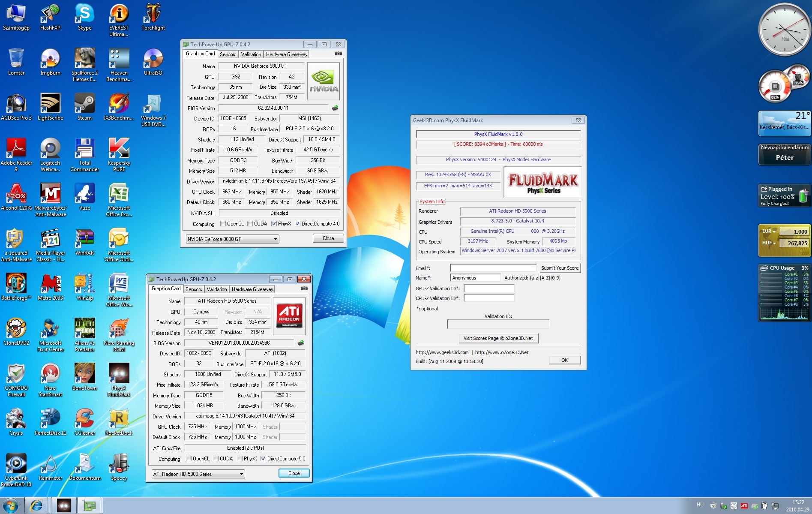Image resolution: width=812 pixels, height=514 pixels.
Task: Switch to Sensors tab in NVIDIA GPU-Z
Action: pyautogui.click(x=228, y=54)
